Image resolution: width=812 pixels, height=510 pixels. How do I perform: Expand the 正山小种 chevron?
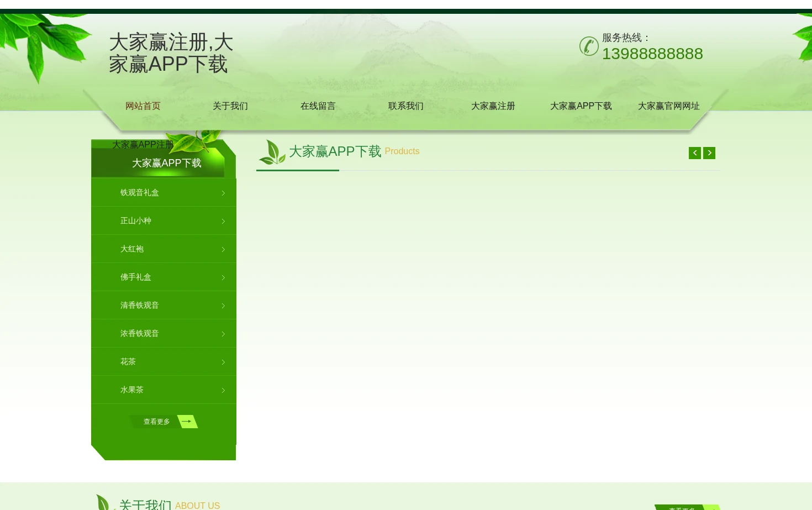(223, 221)
